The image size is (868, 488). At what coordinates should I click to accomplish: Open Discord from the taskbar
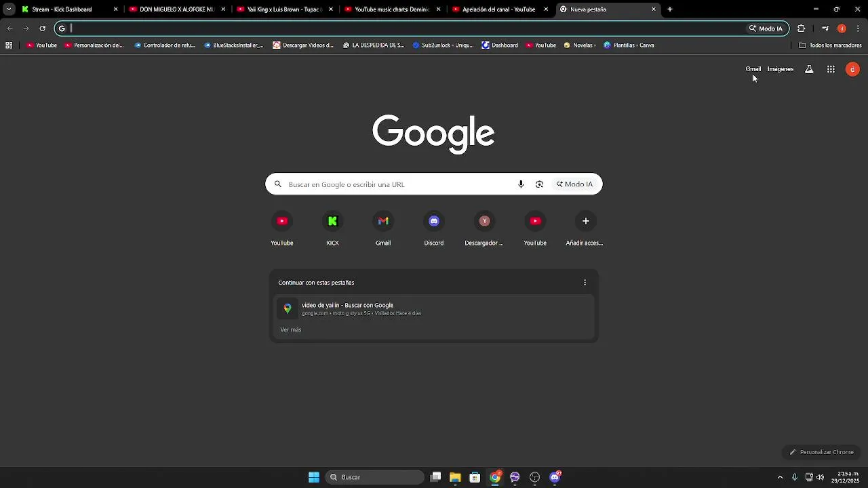(555, 477)
